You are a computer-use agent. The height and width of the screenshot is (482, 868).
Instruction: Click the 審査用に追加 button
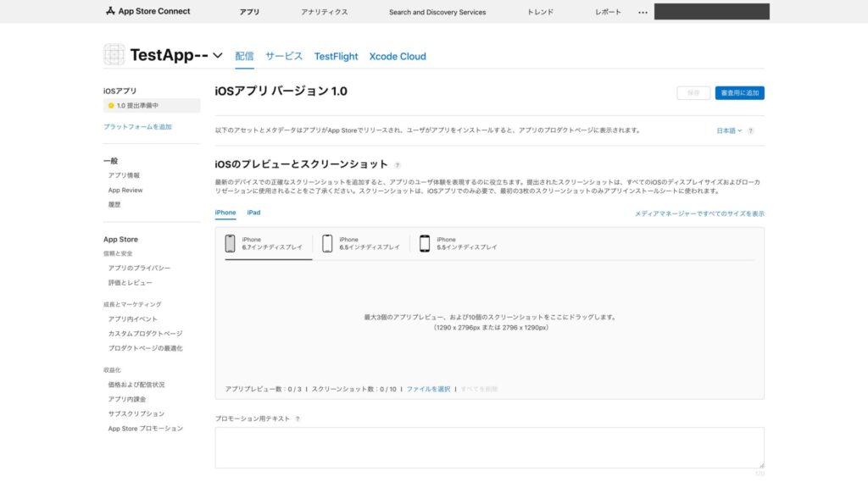tap(739, 93)
